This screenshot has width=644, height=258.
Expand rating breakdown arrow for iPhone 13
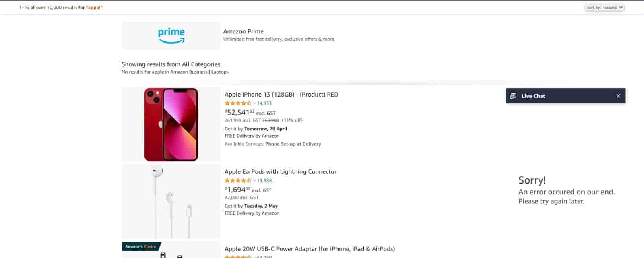(x=254, y=103)
